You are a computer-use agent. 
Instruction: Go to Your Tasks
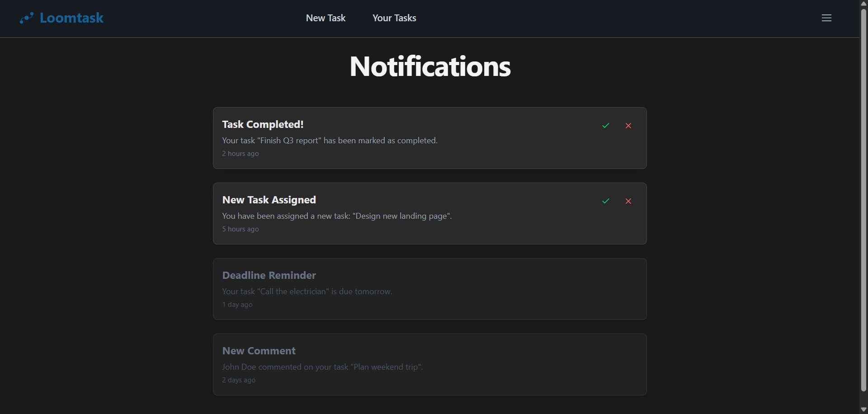click(x=394, y=18)
